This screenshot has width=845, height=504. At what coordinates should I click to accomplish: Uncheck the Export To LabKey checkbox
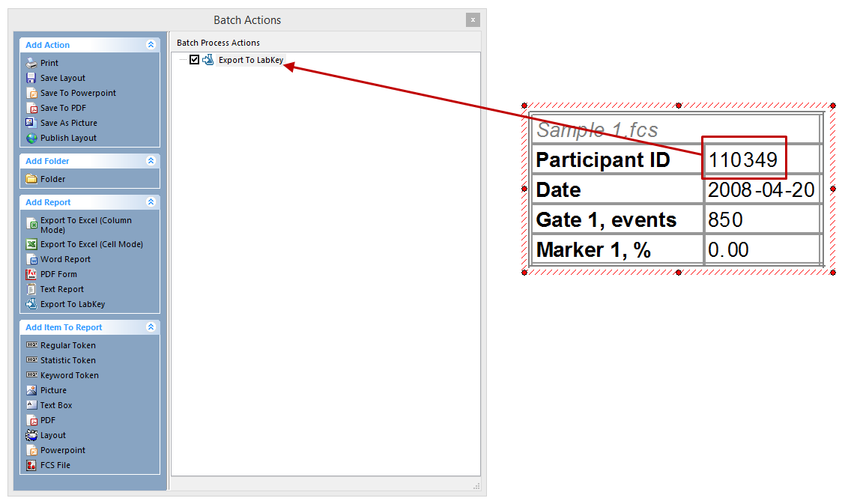click(195, 60)
